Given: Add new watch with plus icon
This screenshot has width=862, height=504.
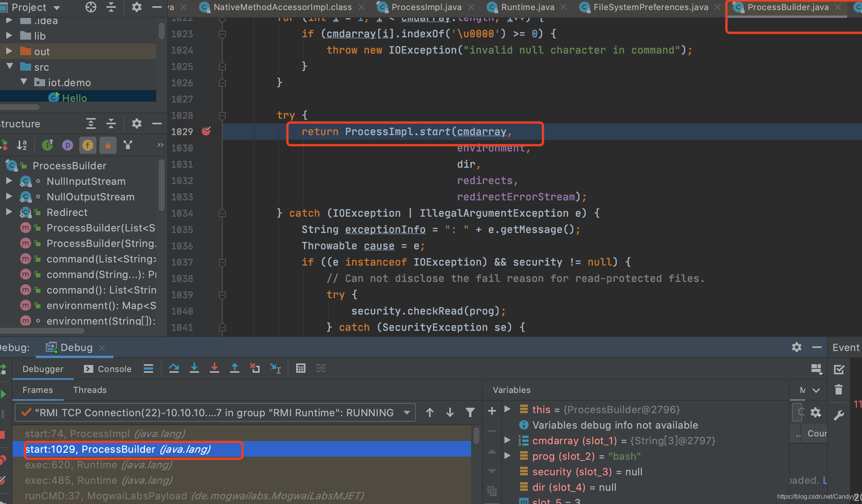Looking at the screenshot, I should click(492, 411).
